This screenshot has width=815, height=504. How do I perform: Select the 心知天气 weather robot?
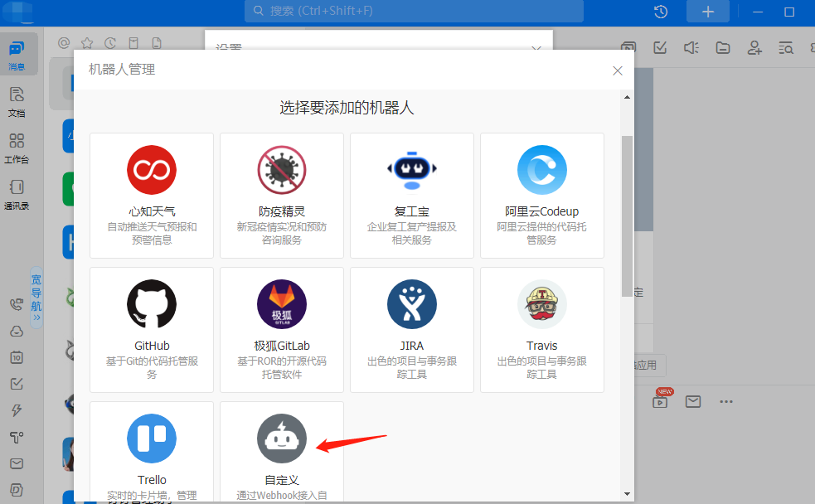coord(151,196)
